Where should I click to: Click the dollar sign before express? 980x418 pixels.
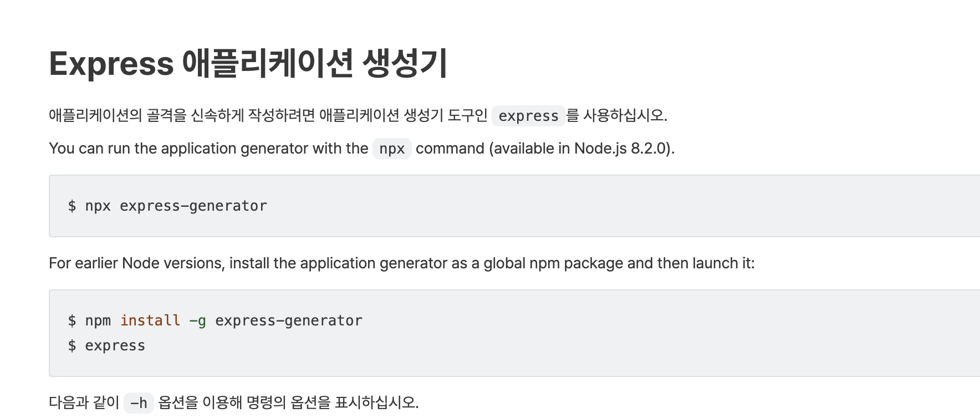click(x=72, y=345)
